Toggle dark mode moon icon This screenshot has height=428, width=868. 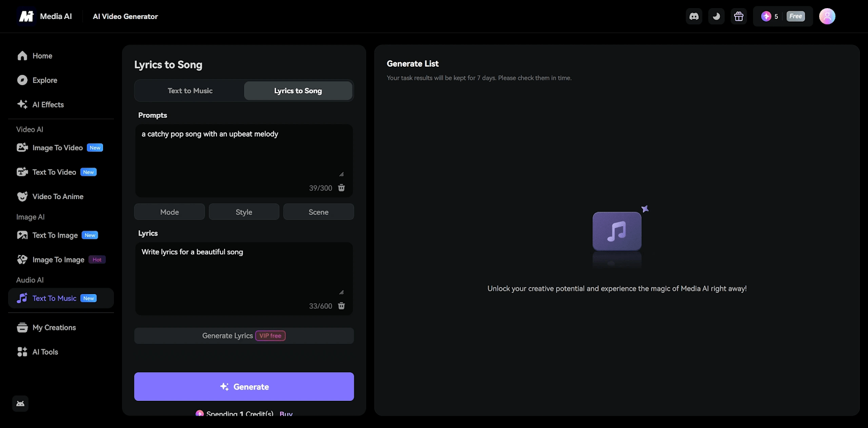(716, 16)
